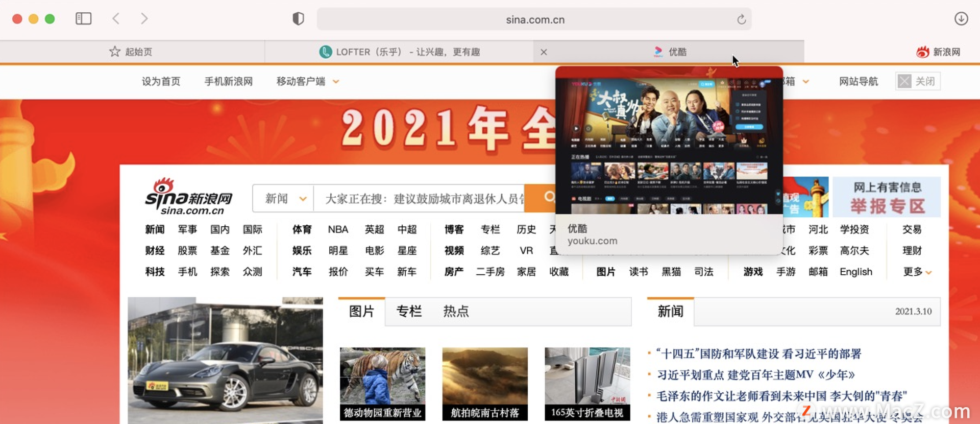Toggle the Safari sidebar icon
980x424 pixels.
(x=83, y=19)
